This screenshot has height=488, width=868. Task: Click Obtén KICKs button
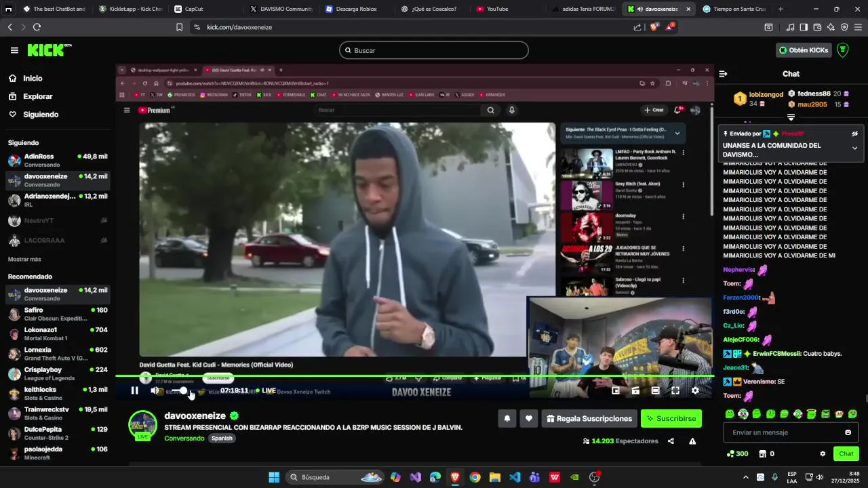pos(804,50)
